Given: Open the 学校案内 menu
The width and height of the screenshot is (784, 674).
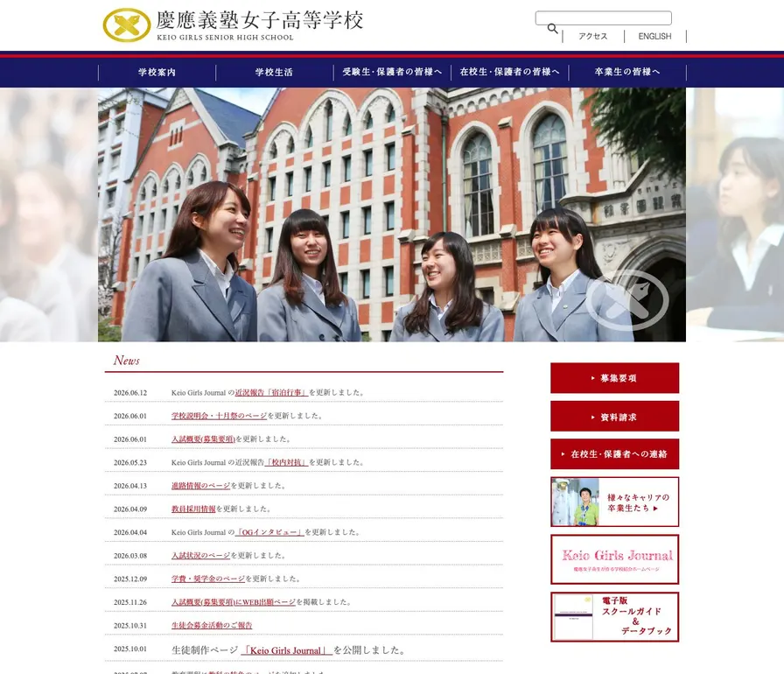Looking at the screenshot, I should coord(157,73).
